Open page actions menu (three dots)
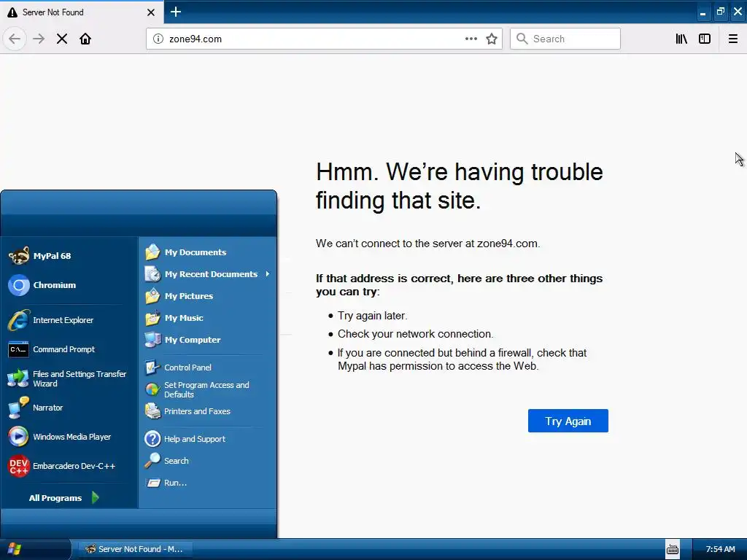The height and width of the screenshot is (560, 747). [x=471, y=39]
